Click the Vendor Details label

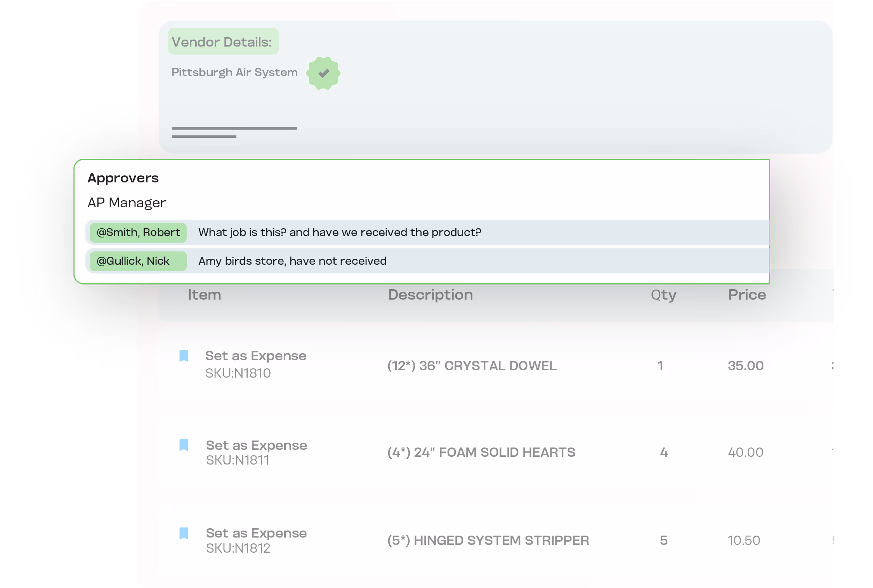[222, 42]
